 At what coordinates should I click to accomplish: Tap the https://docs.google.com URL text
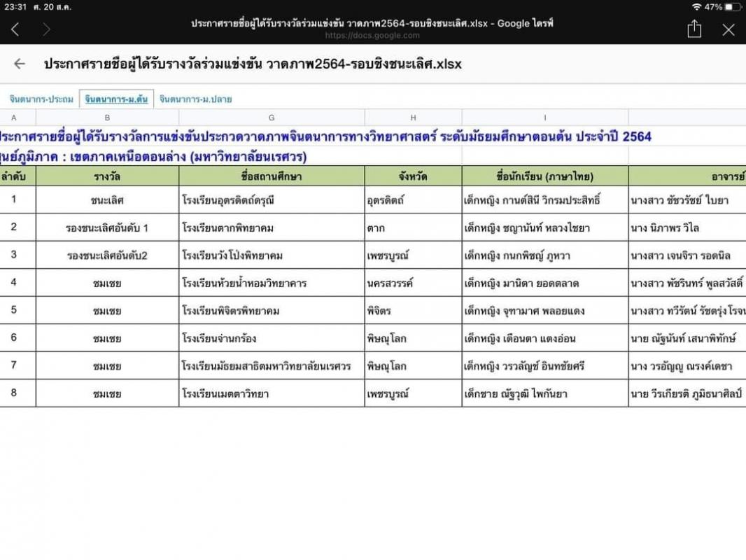(x=372, y=35)
